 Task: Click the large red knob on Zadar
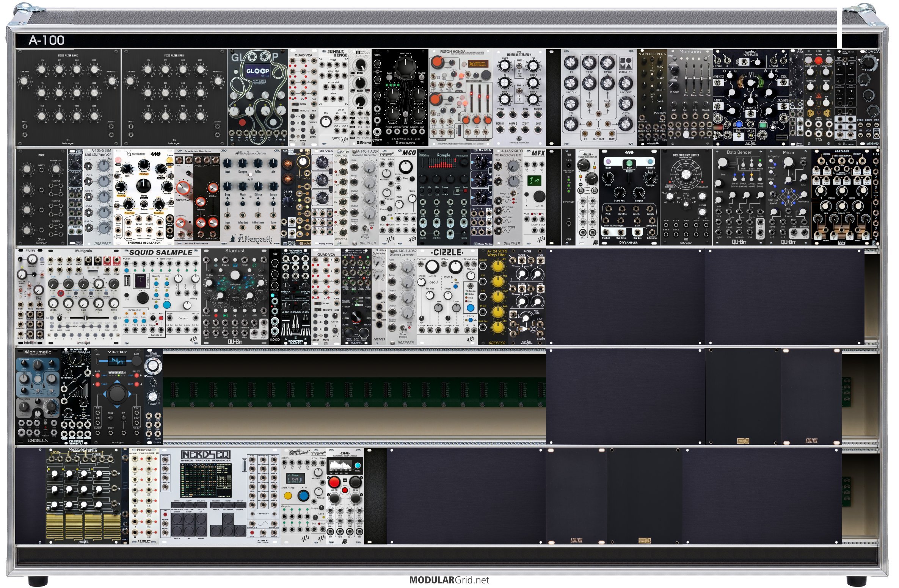click(x=334, y=482)
